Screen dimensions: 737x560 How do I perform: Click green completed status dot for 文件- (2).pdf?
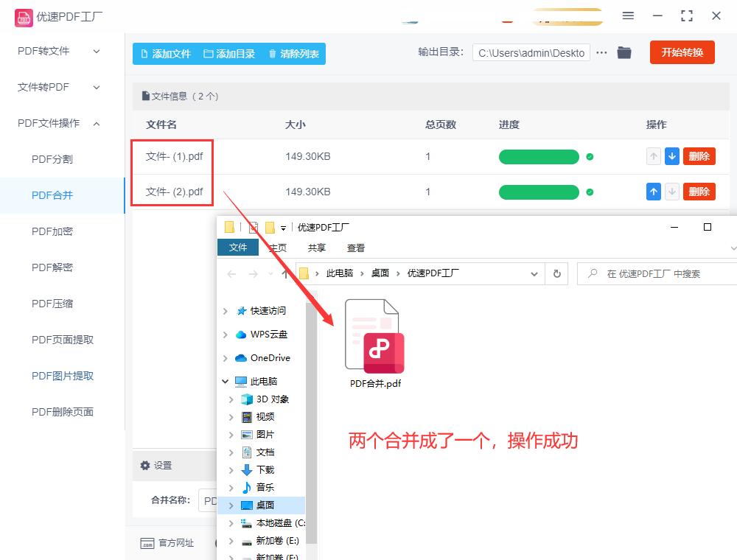click(x=590, y=192)
